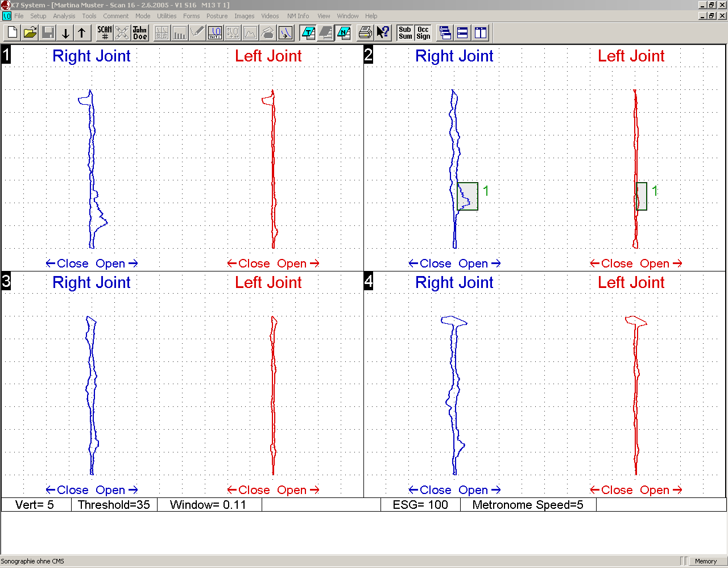Open the Posture menu
This screenshot has width=728, height=568.
click(217, 16)
